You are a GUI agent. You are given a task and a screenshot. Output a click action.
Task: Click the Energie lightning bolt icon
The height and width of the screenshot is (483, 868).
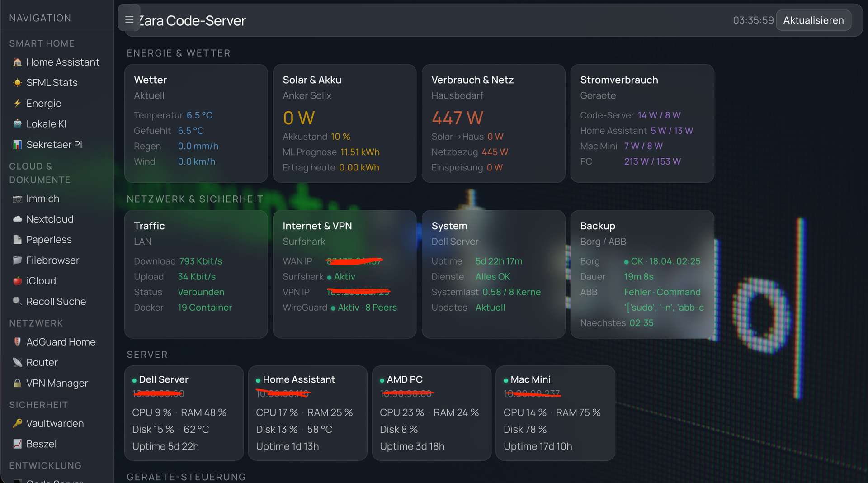tap(17, 104)
